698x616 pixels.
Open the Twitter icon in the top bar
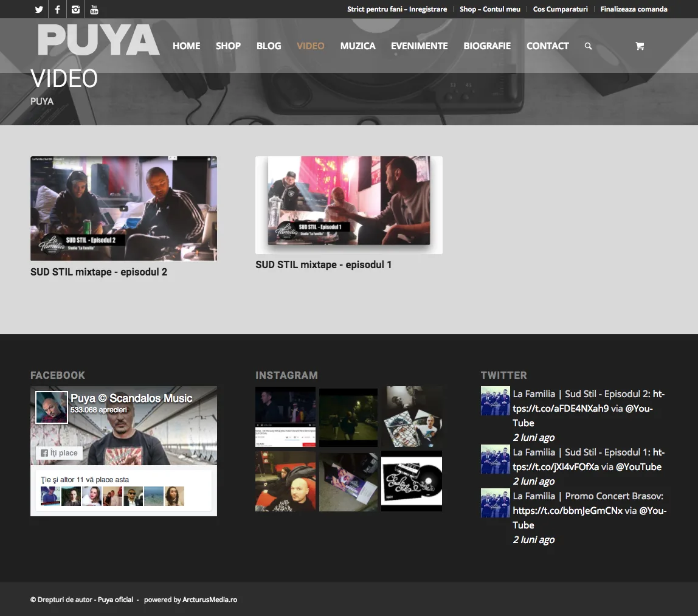click(38, 9)
